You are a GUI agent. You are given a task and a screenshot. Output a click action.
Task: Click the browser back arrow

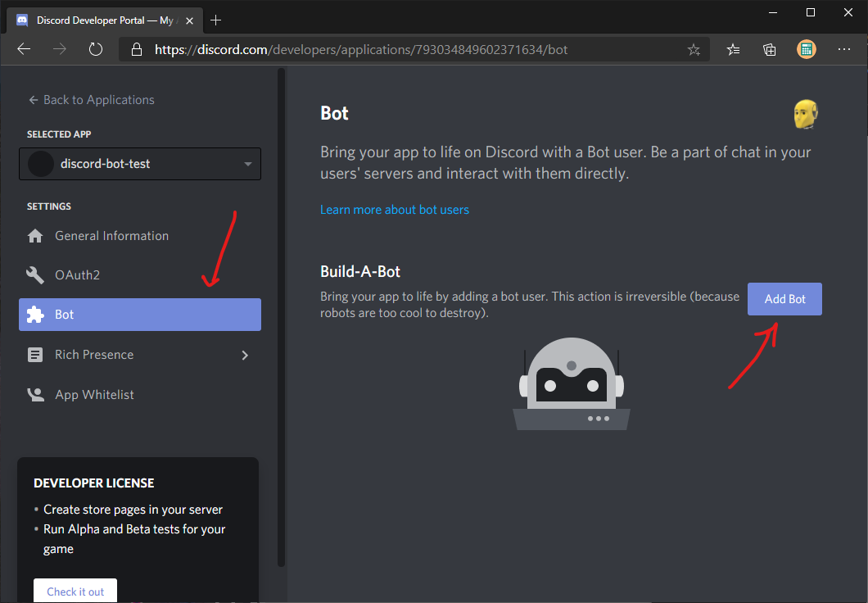coord(24,49)
